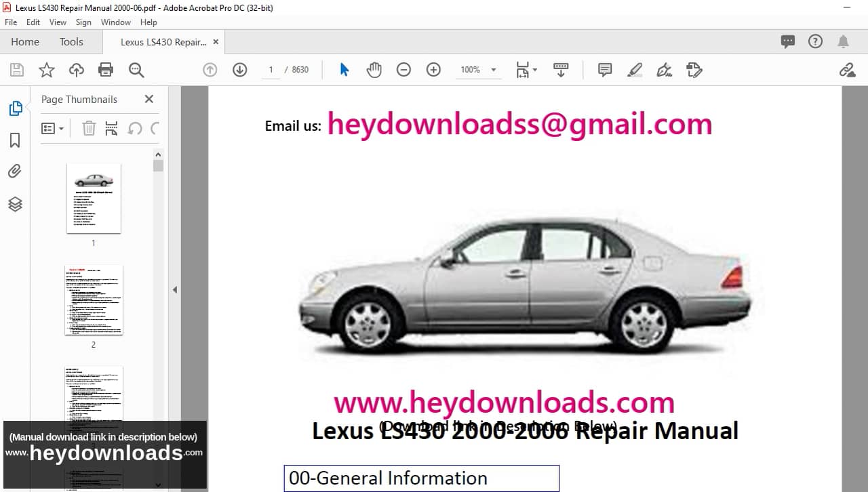868x492 pixels.
Task: Open the Sign menu
Action: (83, 22)
